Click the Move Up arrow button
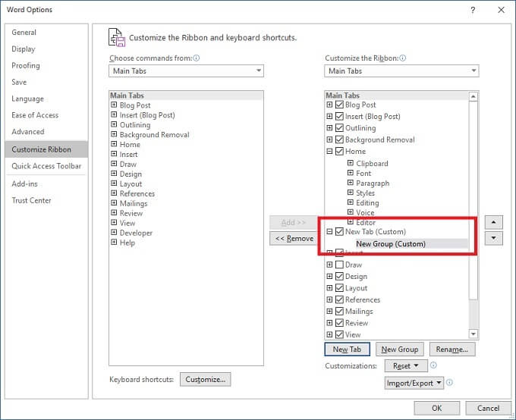516x420 pixels. click(493, 222)
